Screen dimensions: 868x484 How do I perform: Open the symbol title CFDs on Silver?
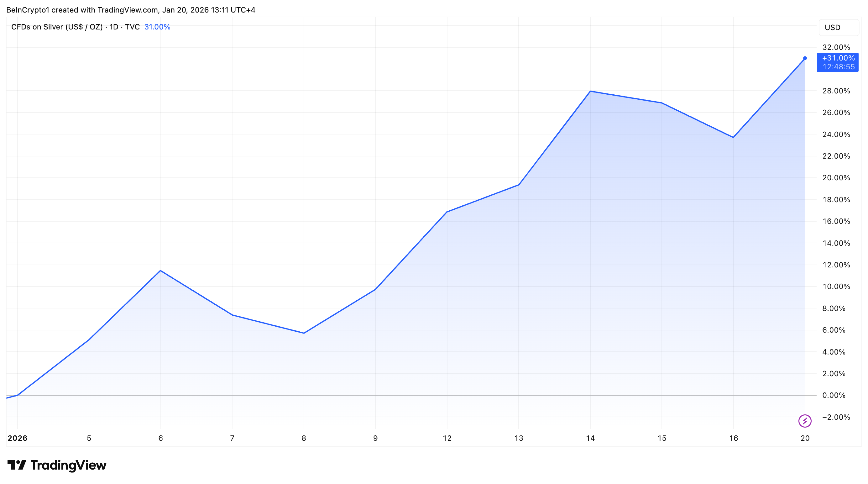pos(57,27)
